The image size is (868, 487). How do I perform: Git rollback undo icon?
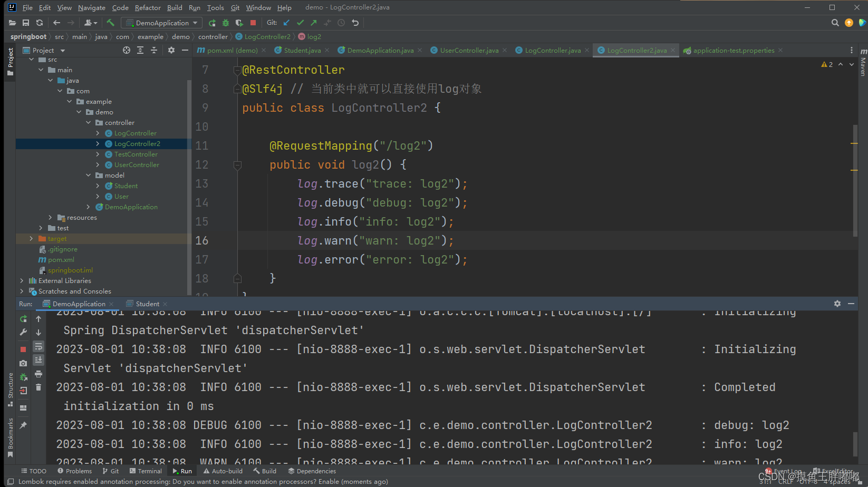(355, 23)
